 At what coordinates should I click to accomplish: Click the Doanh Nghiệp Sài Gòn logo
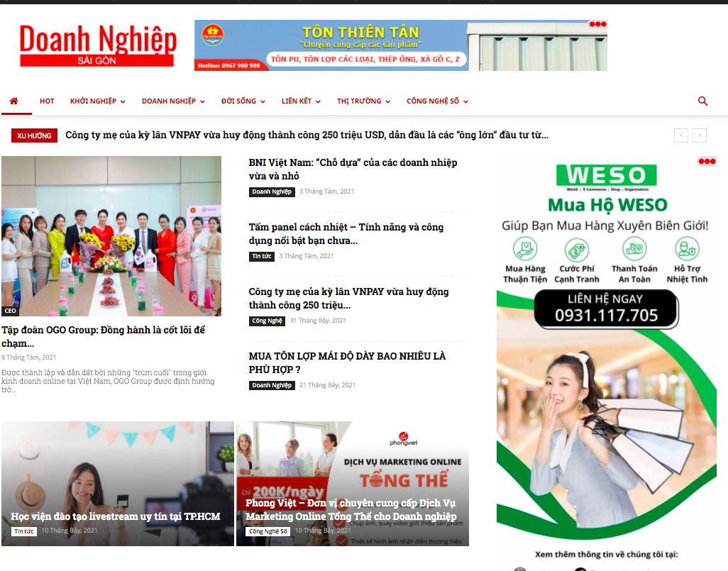pos(98,45)
